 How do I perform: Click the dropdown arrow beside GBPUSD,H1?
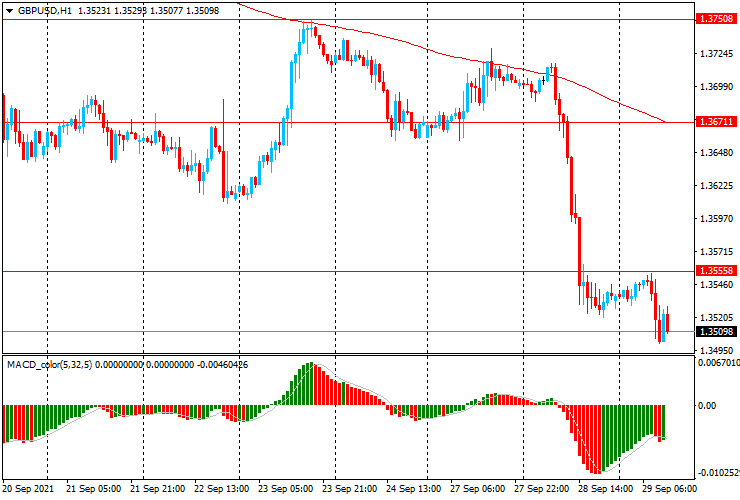coord(9,10)
